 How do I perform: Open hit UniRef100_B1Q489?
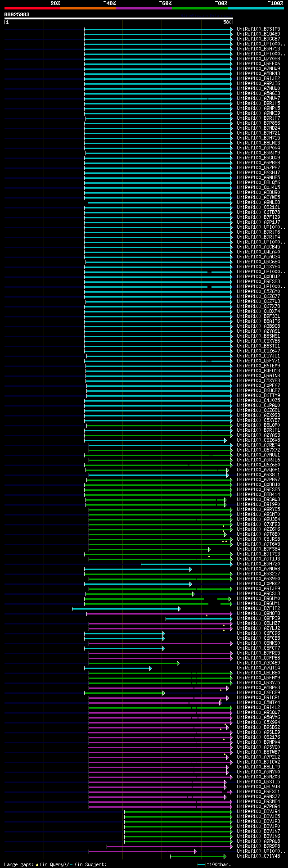(x=258, y=34)
